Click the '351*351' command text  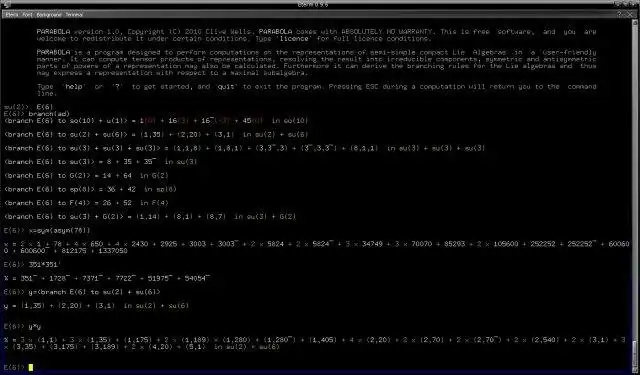(44, 265)
